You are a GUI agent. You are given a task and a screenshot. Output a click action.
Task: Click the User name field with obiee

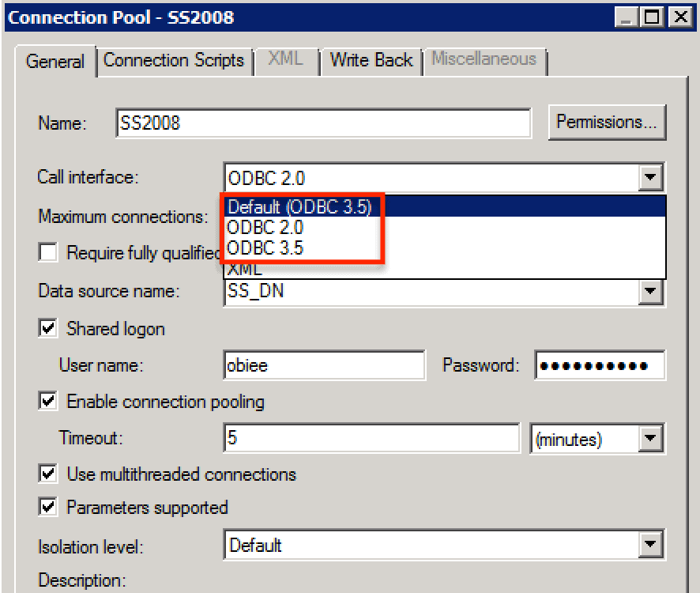[325, 365]
